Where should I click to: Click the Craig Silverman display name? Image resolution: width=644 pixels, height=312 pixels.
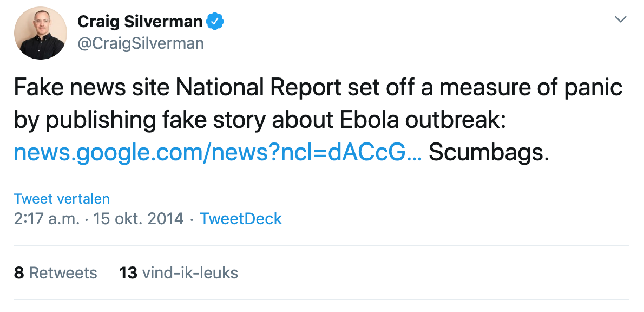[x=140, y=22]
